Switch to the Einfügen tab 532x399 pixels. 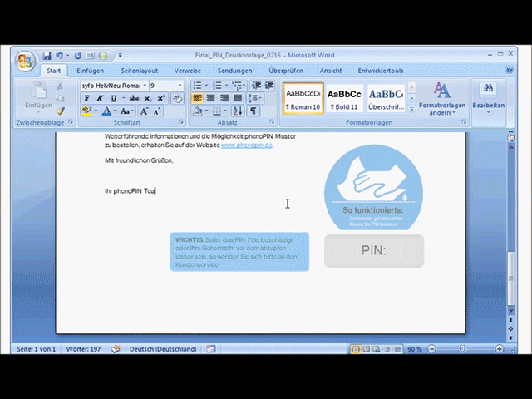(91, 71)
